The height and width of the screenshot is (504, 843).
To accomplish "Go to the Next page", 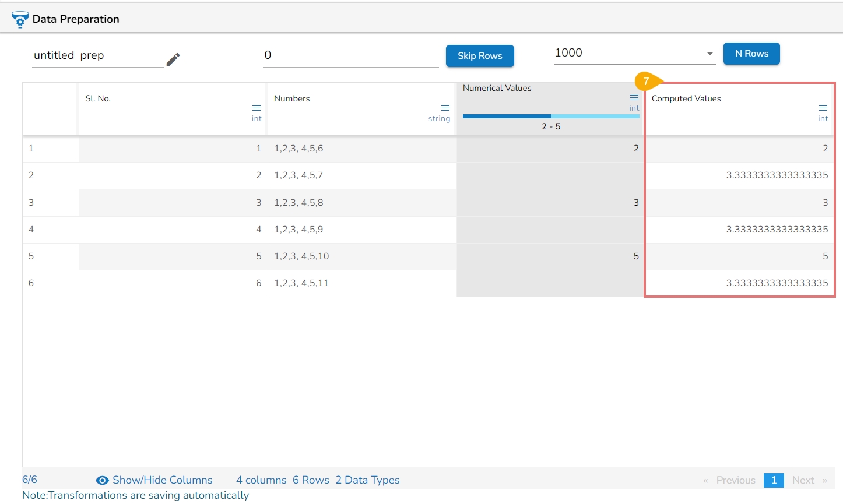I will (803, 480).
